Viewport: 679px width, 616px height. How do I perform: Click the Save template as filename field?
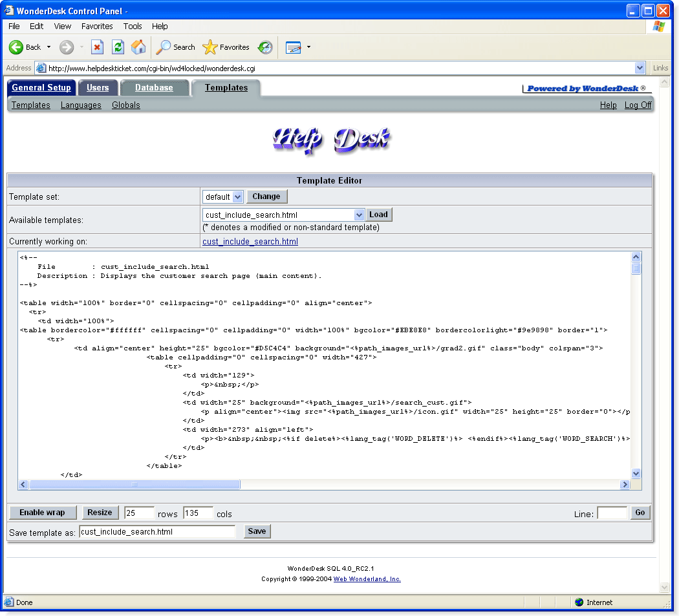158,531
